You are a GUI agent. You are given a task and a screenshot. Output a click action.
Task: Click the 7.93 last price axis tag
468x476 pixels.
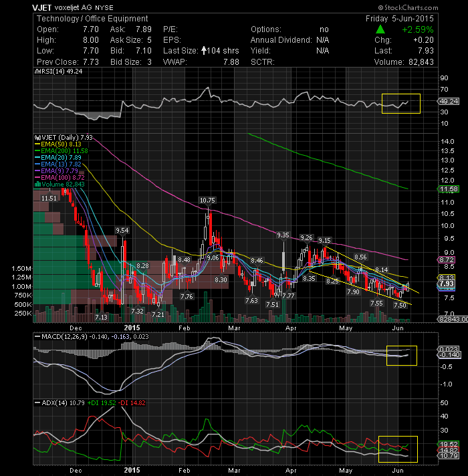tap(446, 284)
